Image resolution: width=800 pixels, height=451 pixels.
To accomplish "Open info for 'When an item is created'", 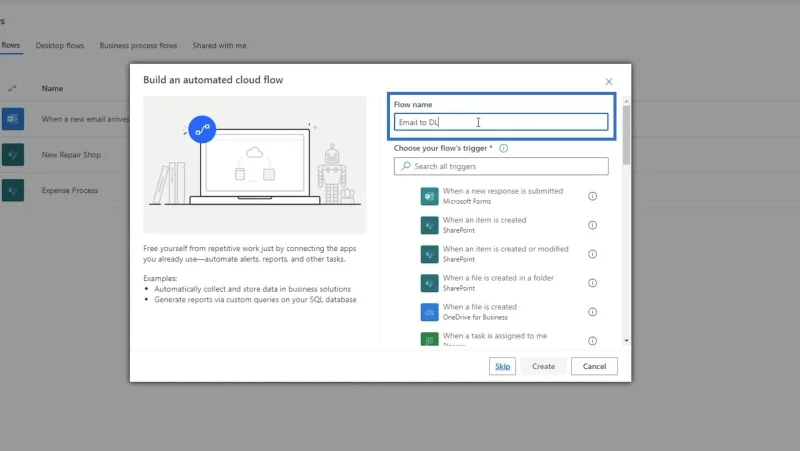I will [x=592, y=225].
